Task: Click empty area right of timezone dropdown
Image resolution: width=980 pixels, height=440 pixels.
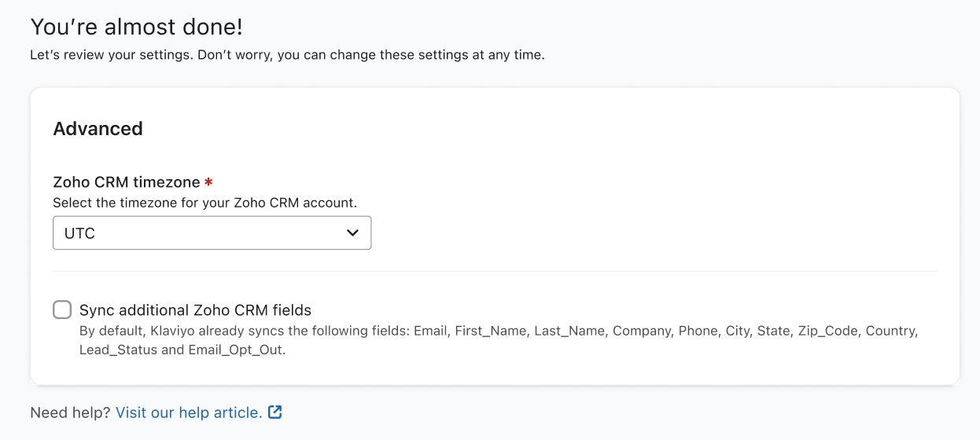Action: point(629,233)
